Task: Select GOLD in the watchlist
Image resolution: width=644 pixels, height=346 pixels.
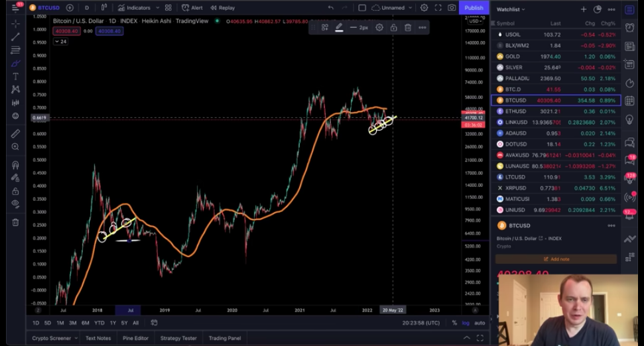Action: (556, 56)
